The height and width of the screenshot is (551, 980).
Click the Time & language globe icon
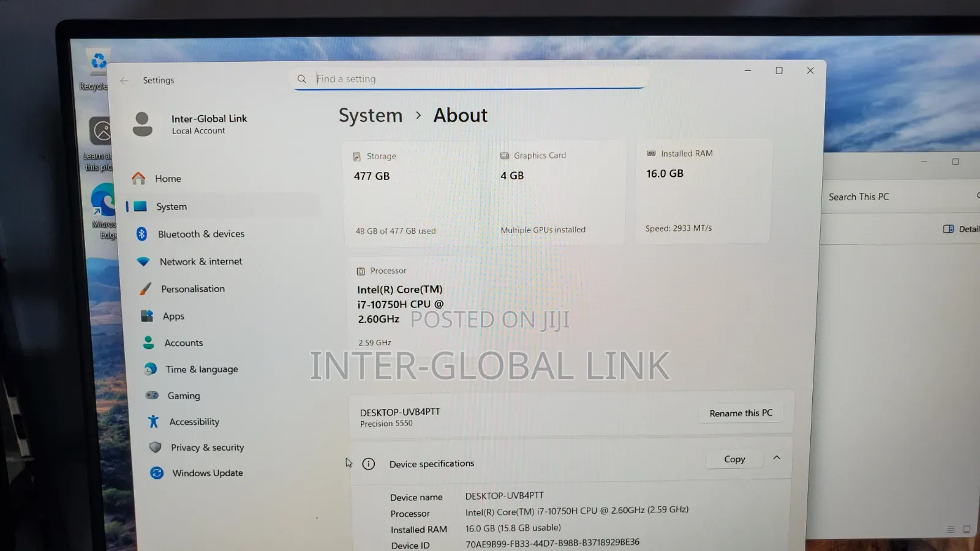(150, 369)
